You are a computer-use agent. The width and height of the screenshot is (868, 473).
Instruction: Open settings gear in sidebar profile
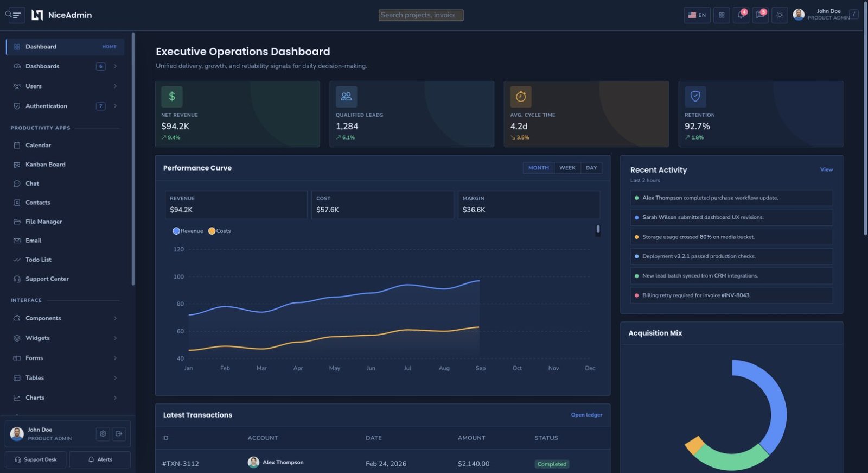point(103,434)
